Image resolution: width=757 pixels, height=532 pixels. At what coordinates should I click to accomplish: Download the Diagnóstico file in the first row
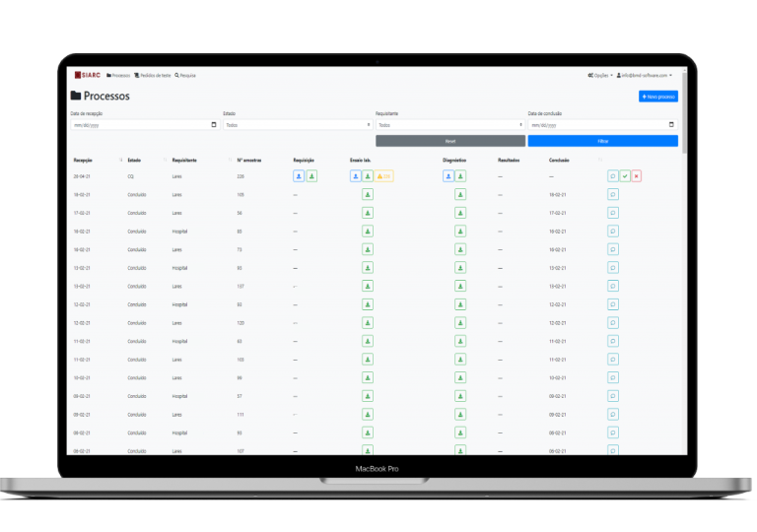460,176
